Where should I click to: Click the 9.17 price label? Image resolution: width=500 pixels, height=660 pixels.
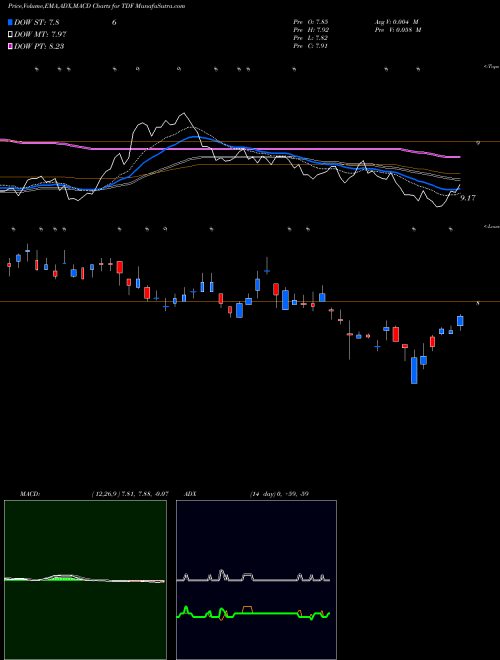468,198
